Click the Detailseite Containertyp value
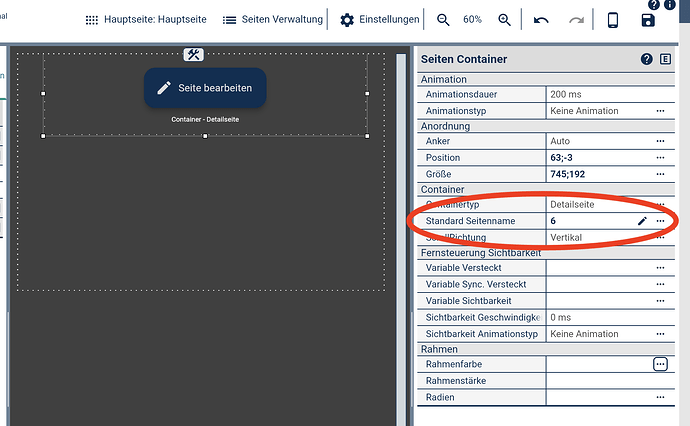690x426 pixels. (572, 205)
